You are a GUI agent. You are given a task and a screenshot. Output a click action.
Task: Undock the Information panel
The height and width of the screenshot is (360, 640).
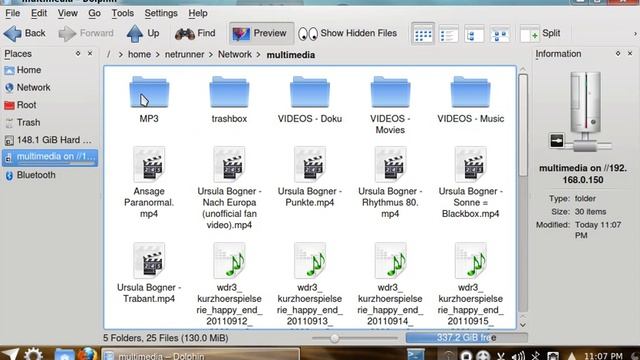(x=618, y=53)
